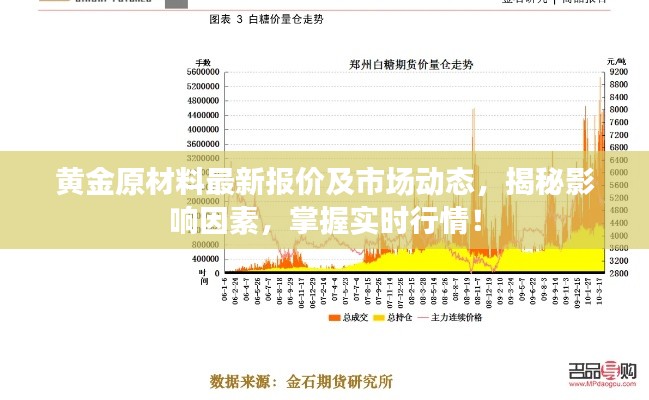This screenshot has width=649, height=400.
Task: Click the right axis value 8000
Action: (619, 109)
